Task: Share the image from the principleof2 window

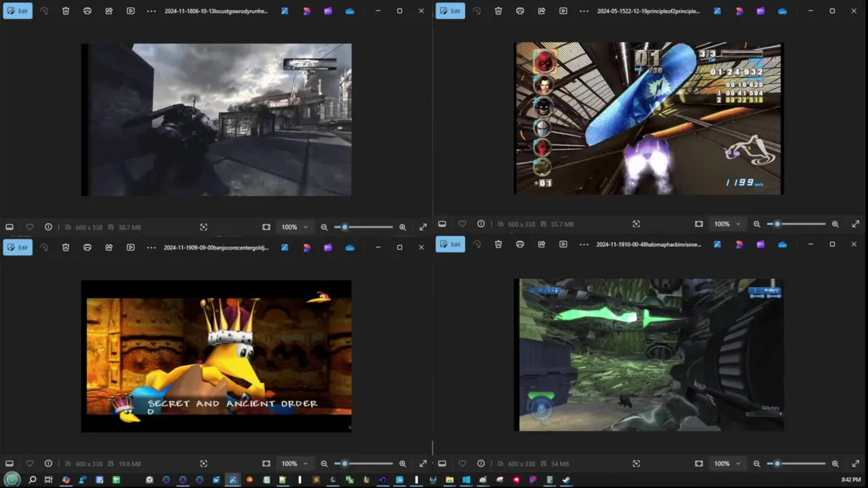Action: pyautogui.click(x=542, y=11)
